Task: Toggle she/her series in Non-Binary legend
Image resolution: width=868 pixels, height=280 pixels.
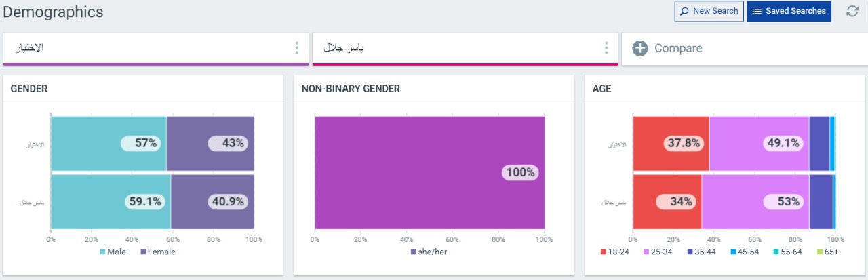Action: (429, 252)
